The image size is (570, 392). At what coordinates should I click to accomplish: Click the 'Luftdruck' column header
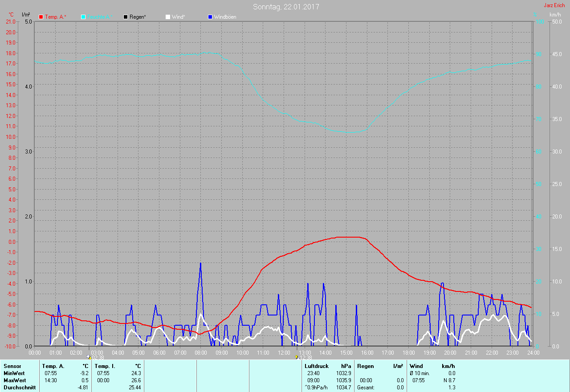pyautogui.click(x=317, y=366)
